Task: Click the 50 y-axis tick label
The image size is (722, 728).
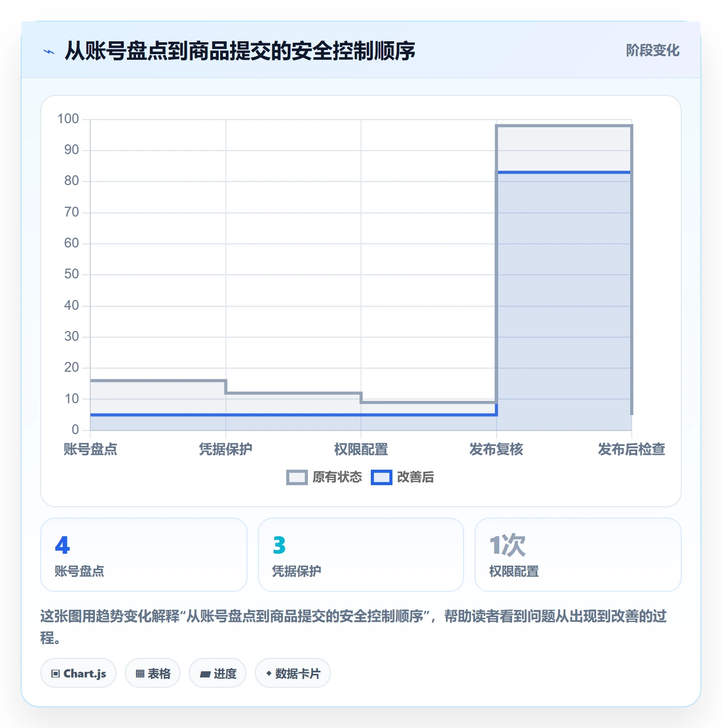Action: 72,274
